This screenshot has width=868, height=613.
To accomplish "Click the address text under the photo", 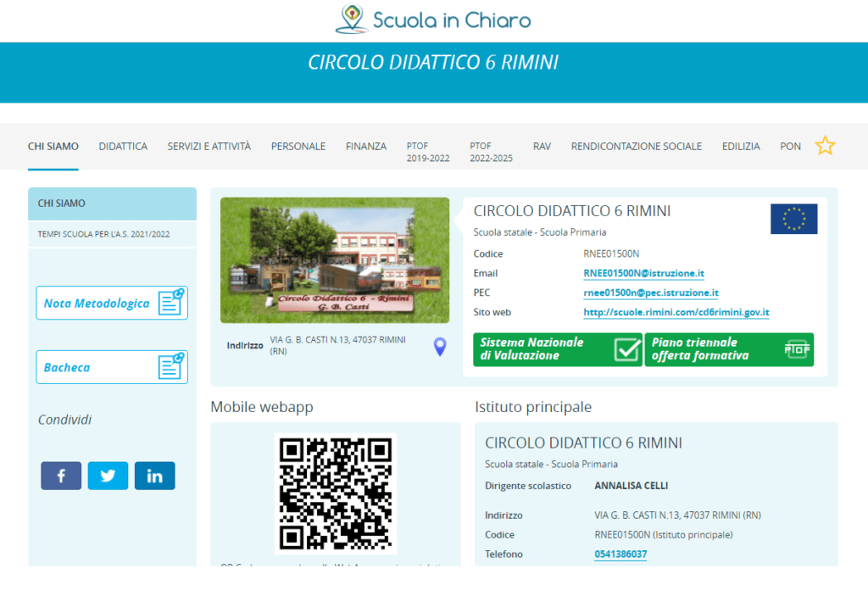I will [x=337, y=346].
